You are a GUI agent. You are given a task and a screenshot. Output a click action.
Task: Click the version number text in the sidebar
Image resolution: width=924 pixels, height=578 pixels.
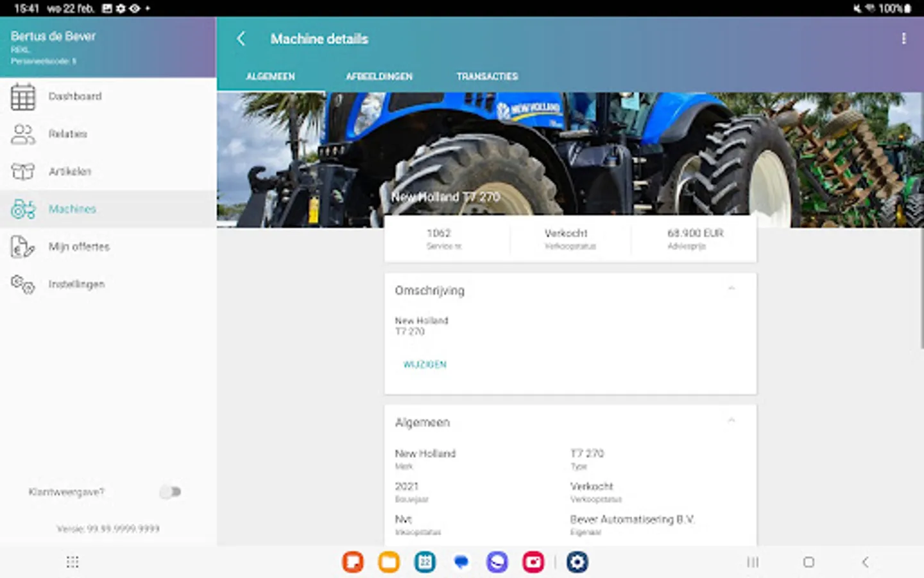coord(108,529)
